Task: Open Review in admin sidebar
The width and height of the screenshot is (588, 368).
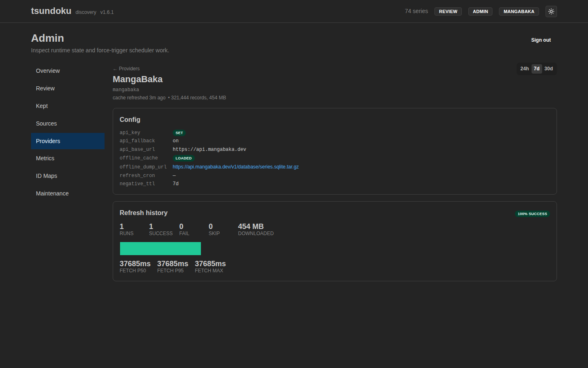Action: pos(68,88)
